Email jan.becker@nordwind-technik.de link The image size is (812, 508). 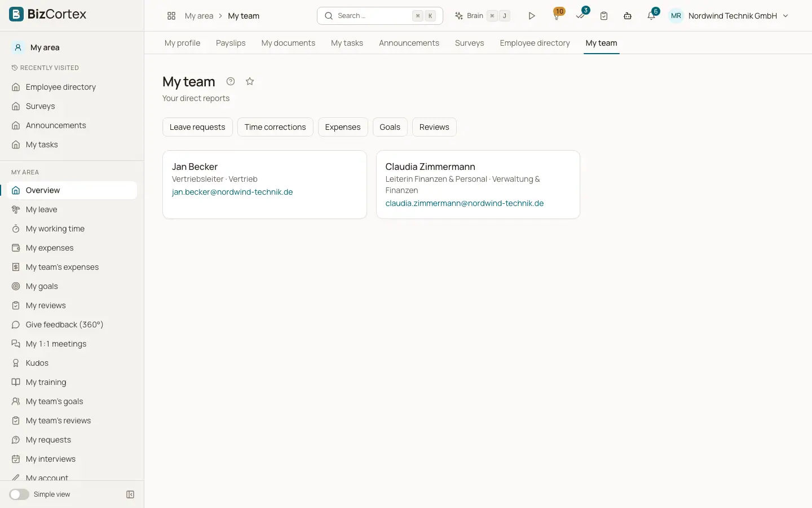[232, 192]
